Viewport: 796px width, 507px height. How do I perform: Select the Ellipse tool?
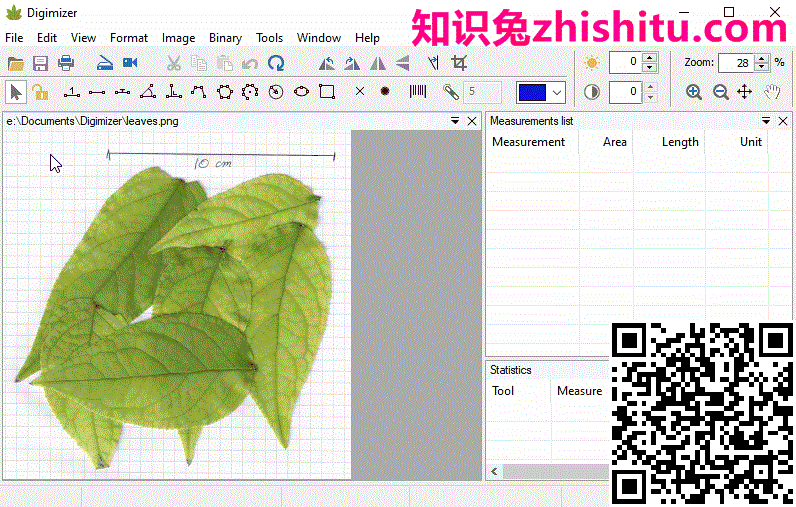(x=301, y=92)
